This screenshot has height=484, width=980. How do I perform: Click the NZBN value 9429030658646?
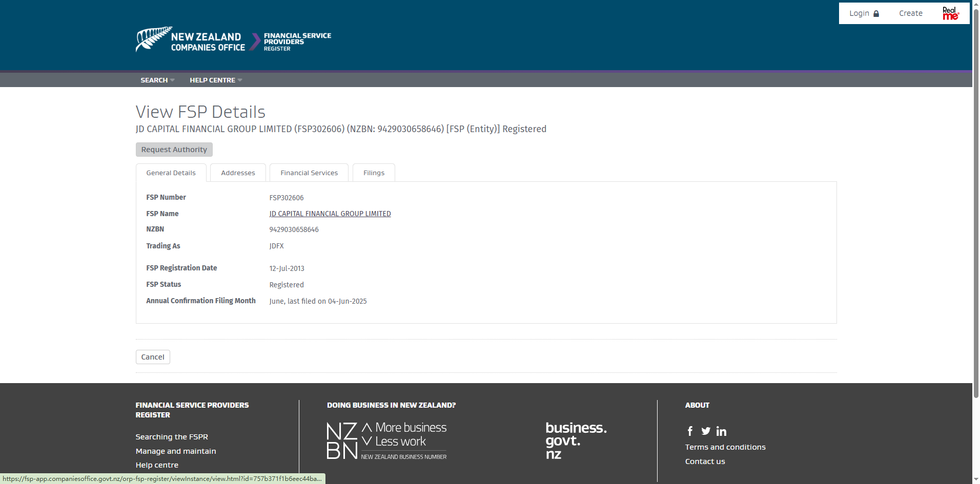(294, 229)
